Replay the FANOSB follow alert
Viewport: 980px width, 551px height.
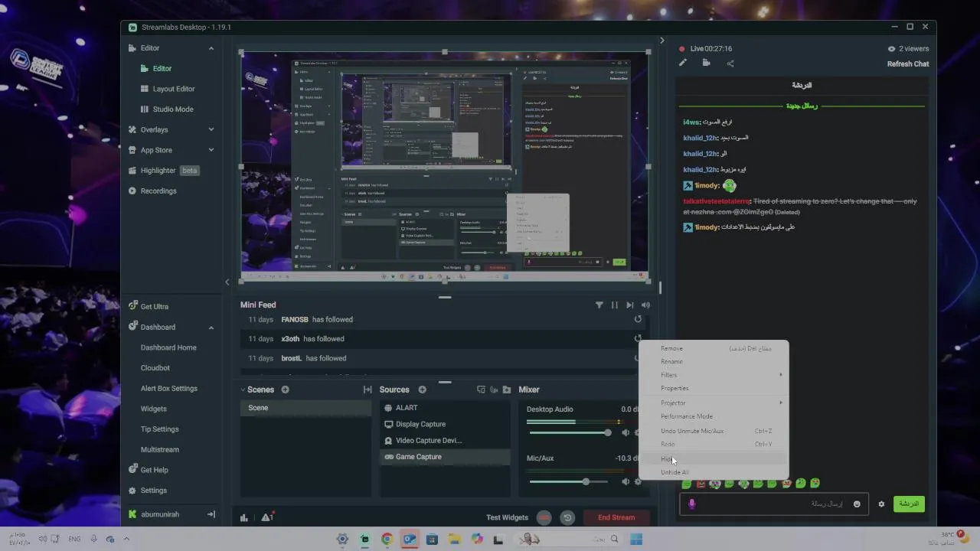pos(638,319)
